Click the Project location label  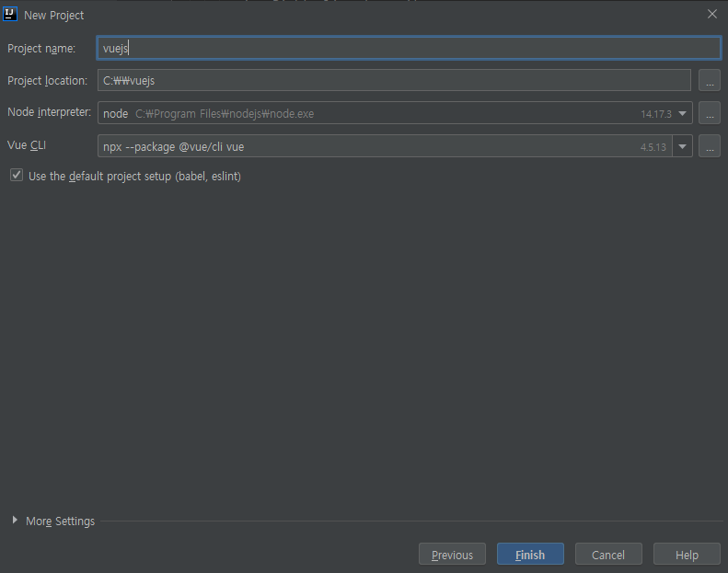click(47, 81)
